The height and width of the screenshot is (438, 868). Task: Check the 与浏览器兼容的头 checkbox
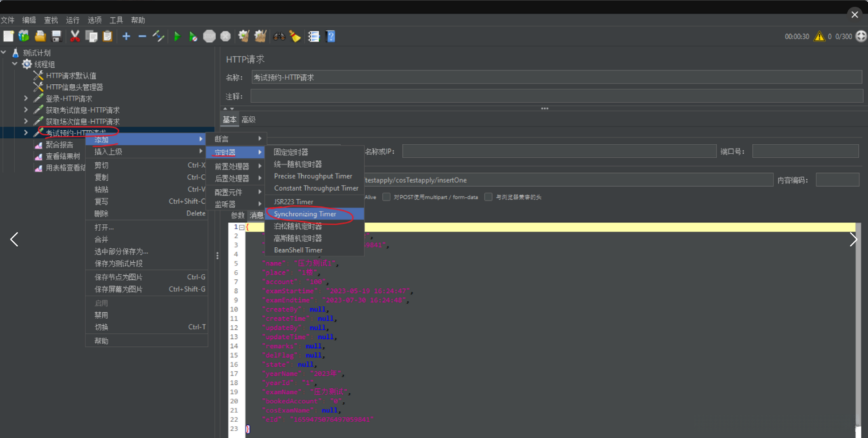(488, 197)
